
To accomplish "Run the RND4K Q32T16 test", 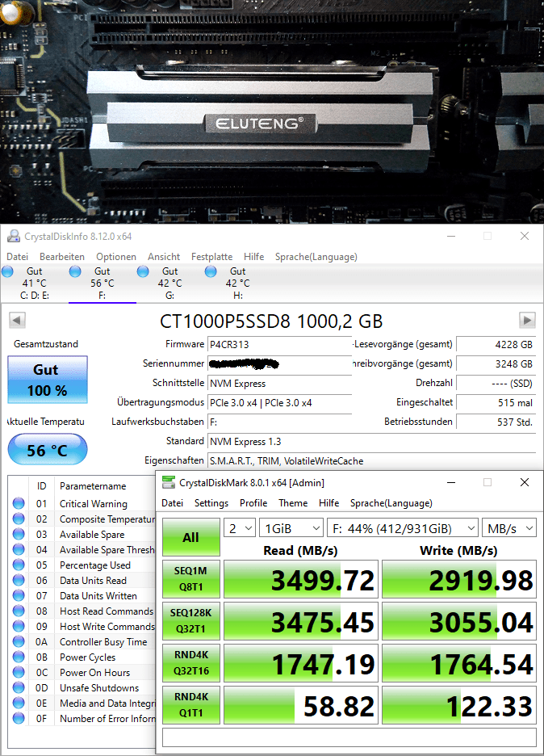I will (190, 662).
